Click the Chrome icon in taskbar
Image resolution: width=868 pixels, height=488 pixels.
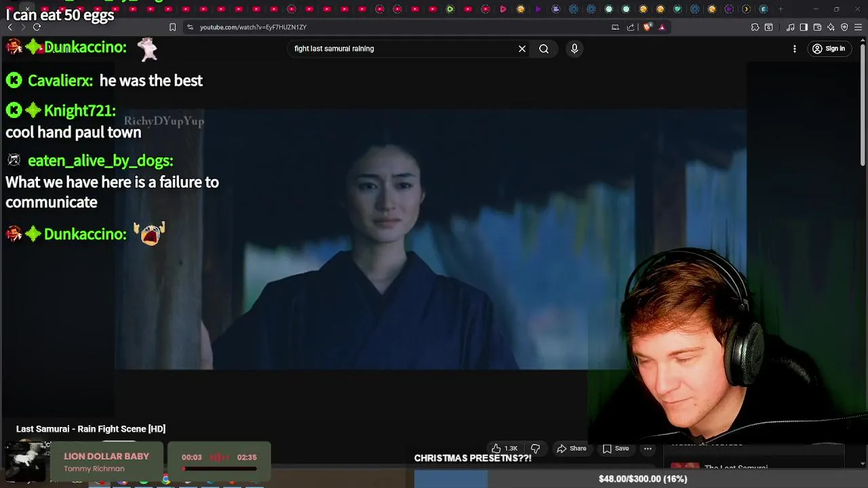coord(165,480)
